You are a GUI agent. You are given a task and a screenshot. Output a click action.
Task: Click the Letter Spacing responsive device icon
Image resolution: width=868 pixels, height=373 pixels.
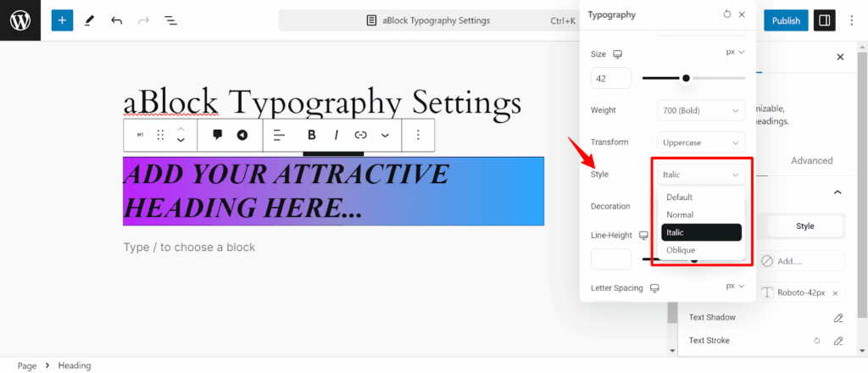pyautogui.click(x=655, y=288)
